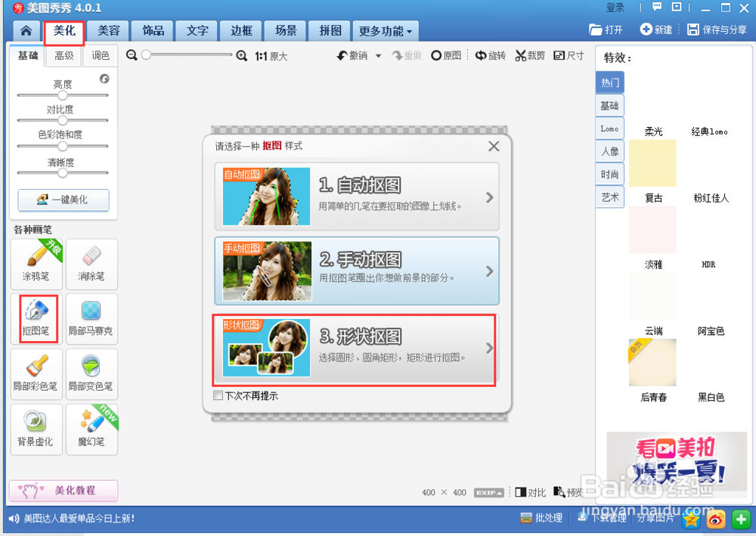Toggle the 对比 compare view
This screenshot has height=536, width=756.
(x=531, y=492)
